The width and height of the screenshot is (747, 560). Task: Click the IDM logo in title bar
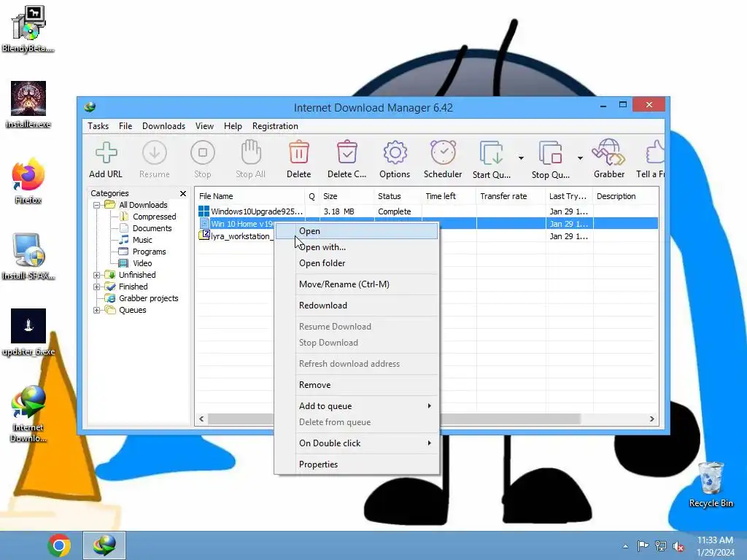tap(90, 107)
